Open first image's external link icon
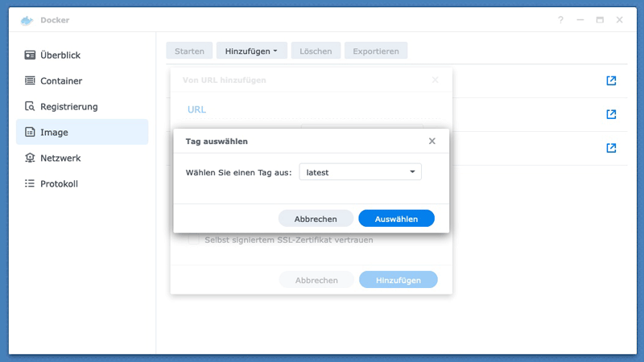This screenshot has width=644, height=362. [x=611, y=81]
